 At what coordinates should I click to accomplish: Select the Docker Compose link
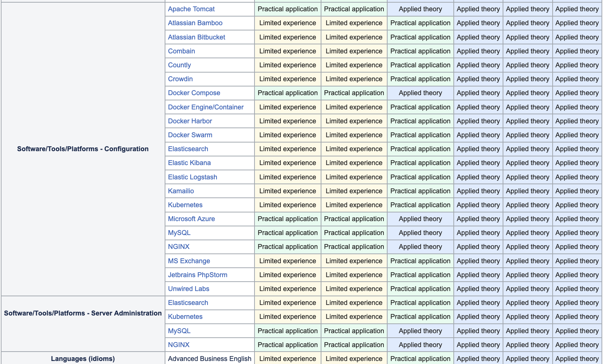194,93
